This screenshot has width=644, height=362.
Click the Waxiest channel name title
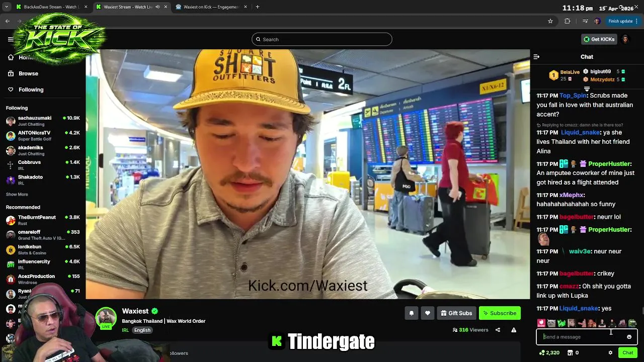[135, 311]
